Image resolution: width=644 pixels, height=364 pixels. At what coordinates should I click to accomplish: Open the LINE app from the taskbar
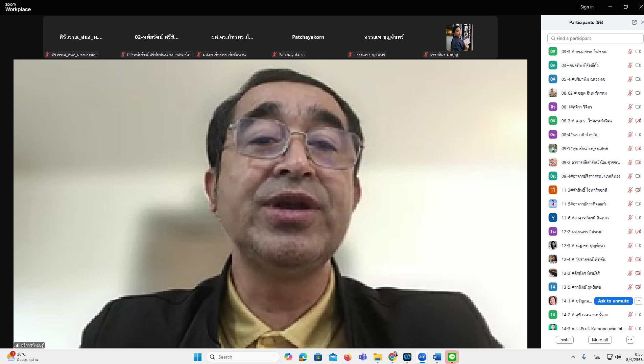(x=452, y=357)
